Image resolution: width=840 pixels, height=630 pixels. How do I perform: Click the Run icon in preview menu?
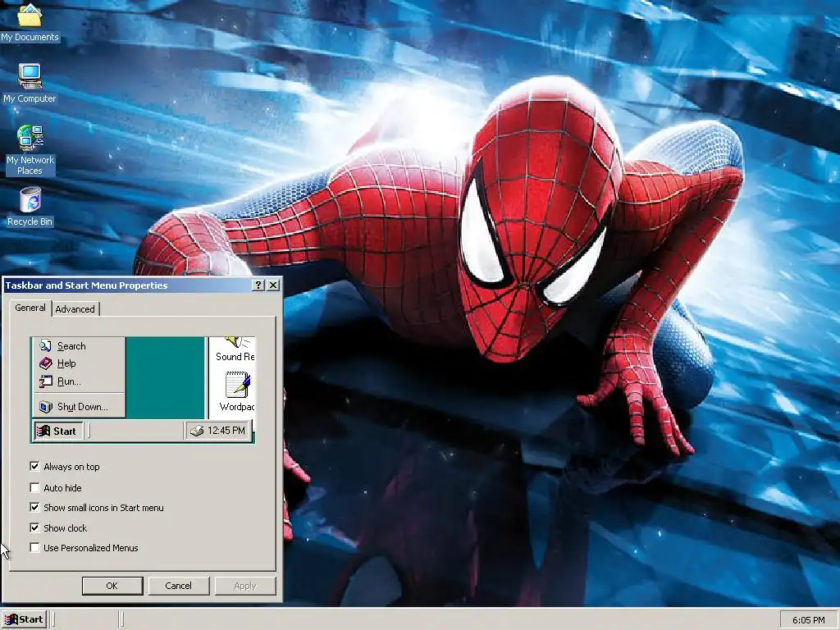click(x=46, y=381)
